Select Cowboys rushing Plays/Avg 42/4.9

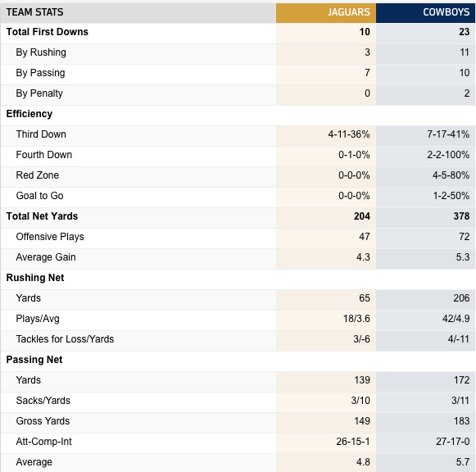pyautogui.click(x=456, y=319)
